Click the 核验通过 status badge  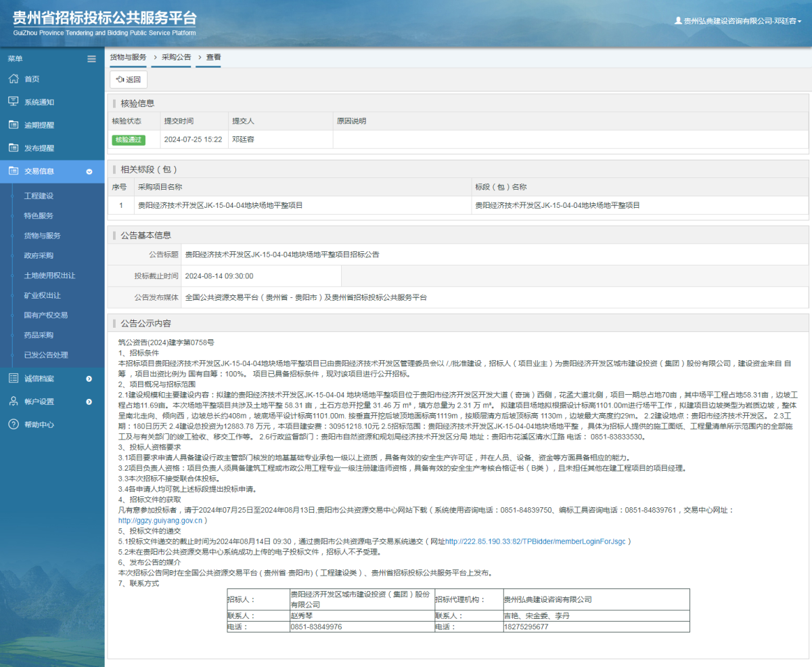click(129, 139)
